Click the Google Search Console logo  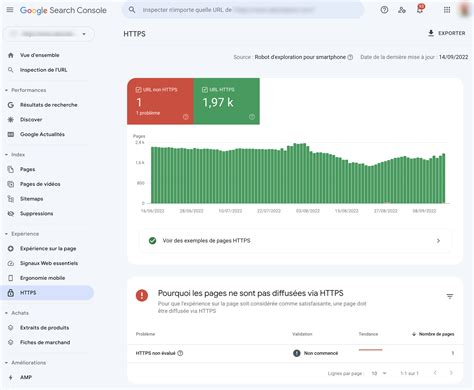click(x=63, y=10)
